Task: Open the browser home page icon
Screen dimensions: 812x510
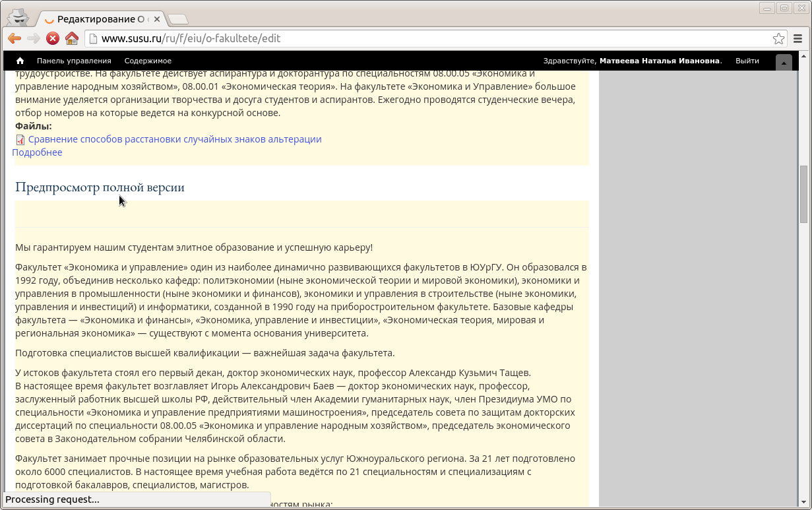Action: (72, 38)
